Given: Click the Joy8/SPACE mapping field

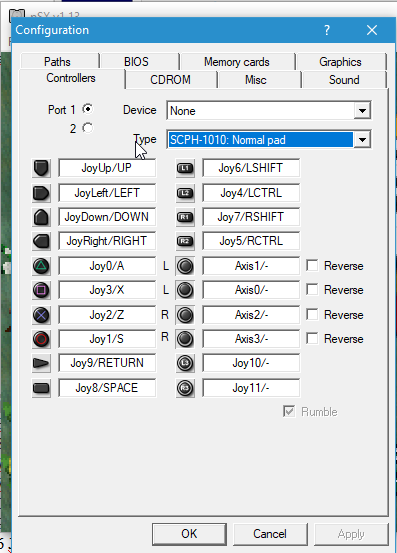Looking at the screenshot, I should click(x=107, y=388).
